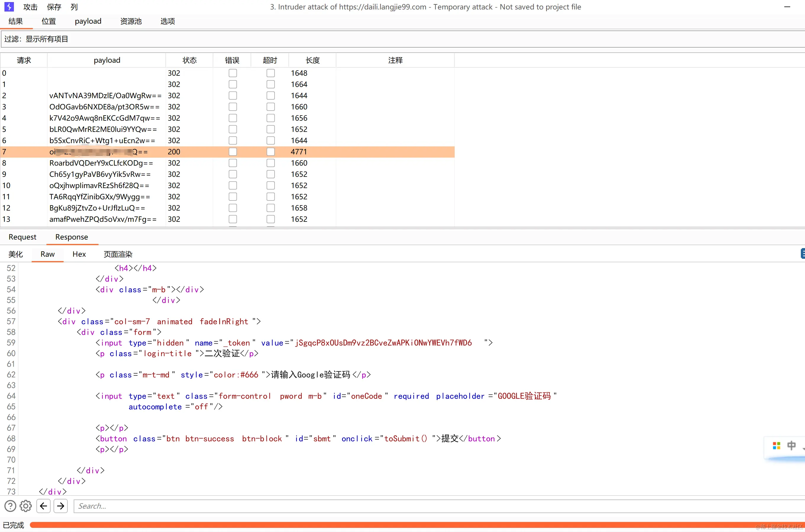Screen dimensions: 805x532
Task: Click the Windows IME colorful logo icon
Action: tap(777, 445)
